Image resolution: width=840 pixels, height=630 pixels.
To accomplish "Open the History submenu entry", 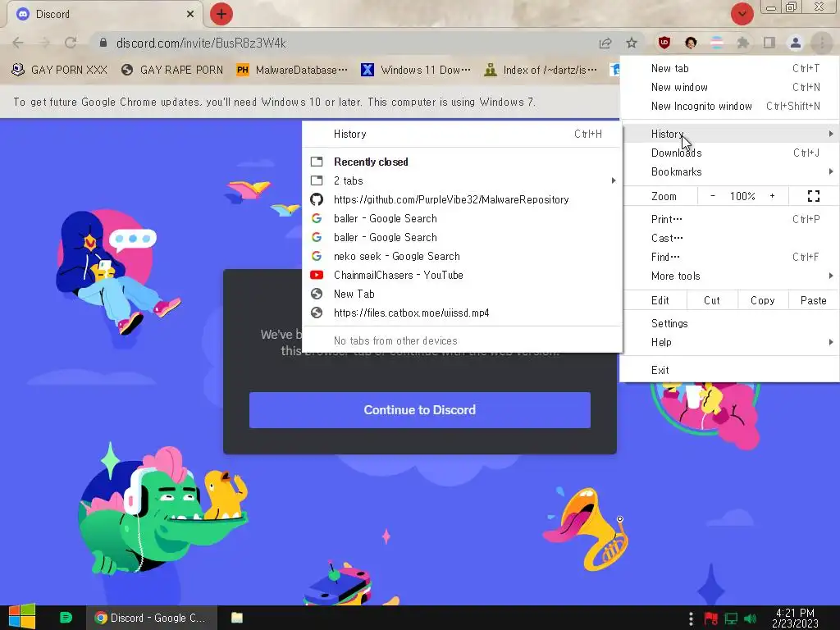I will pyautogui.click(x=729, y=134).
